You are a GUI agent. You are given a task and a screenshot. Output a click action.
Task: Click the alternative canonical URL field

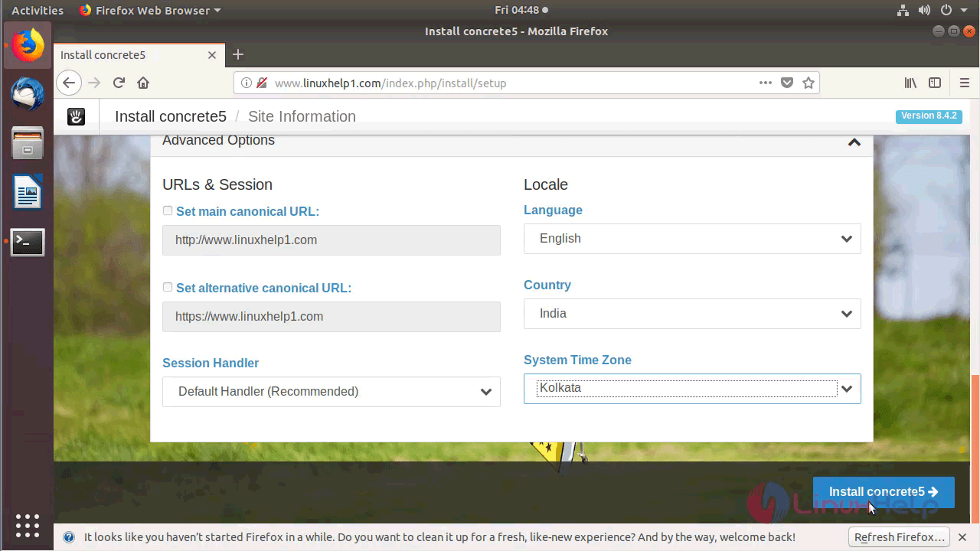(x=332, y=317)
